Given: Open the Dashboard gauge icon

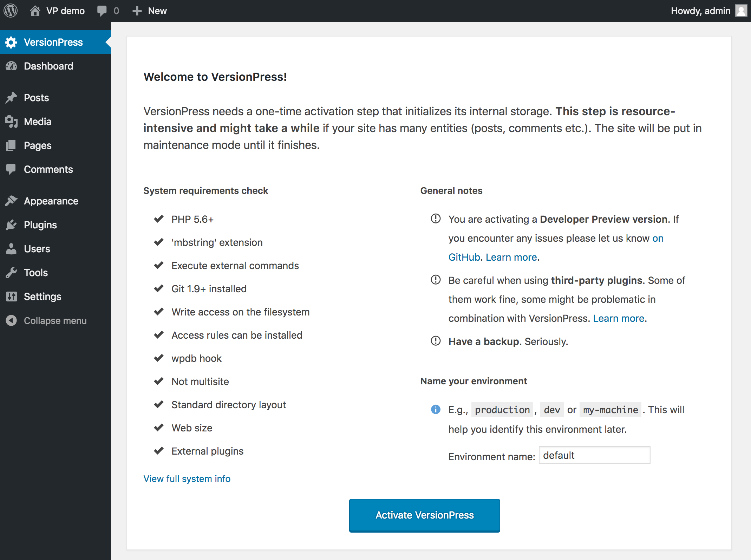Looking at the screenshot, I should click(11, 66).
